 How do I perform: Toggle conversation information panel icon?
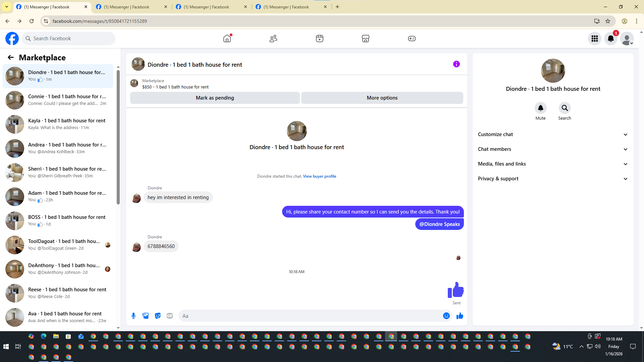(x=456, y=64)
